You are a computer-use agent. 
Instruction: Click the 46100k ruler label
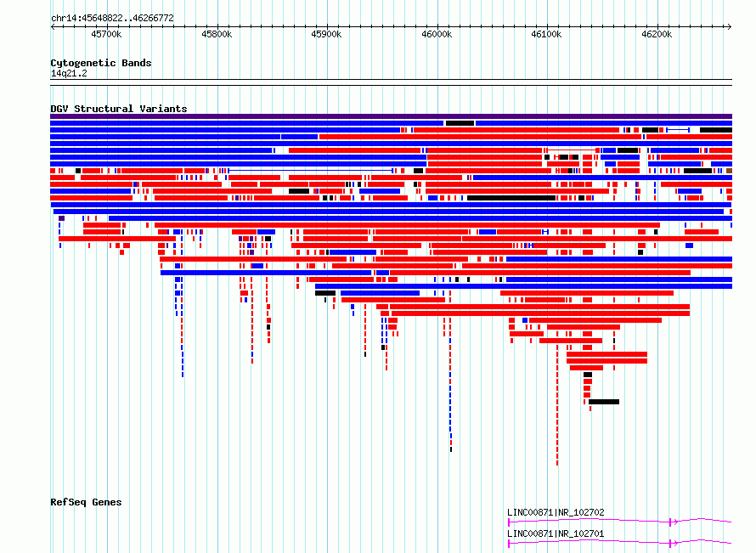coord(546,34)
